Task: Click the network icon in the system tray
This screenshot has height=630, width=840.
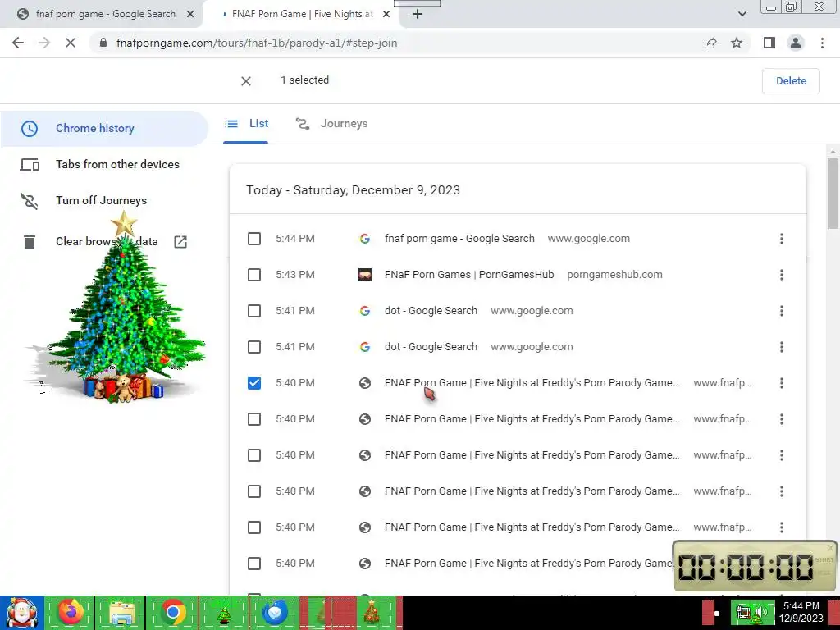Action: [x=743, y=613]
